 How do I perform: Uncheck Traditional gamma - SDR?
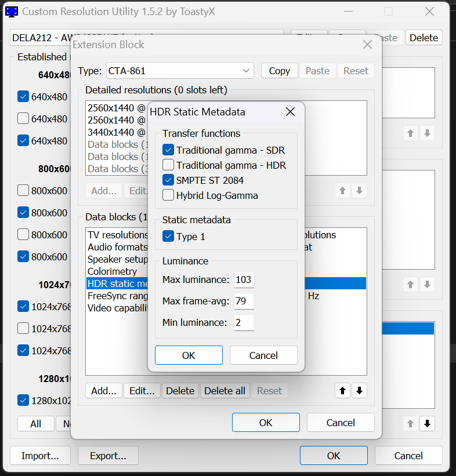(169, 150)
